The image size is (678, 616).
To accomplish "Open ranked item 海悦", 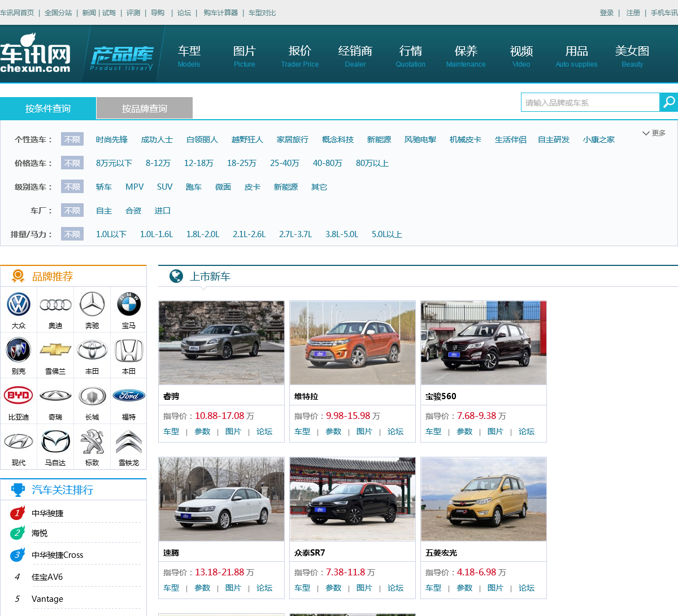I will [40, 533].
